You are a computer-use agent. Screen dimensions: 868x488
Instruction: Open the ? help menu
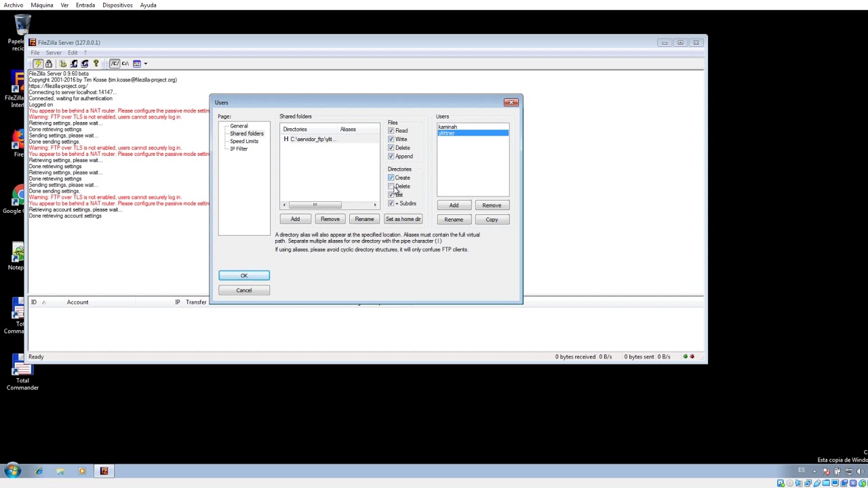85,53
